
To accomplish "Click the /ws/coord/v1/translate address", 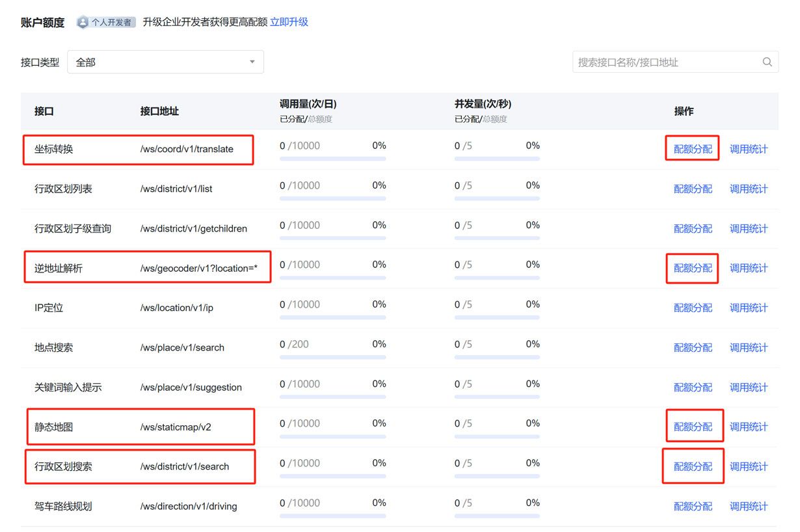I will pyautogui.click(x=187, y=149).
